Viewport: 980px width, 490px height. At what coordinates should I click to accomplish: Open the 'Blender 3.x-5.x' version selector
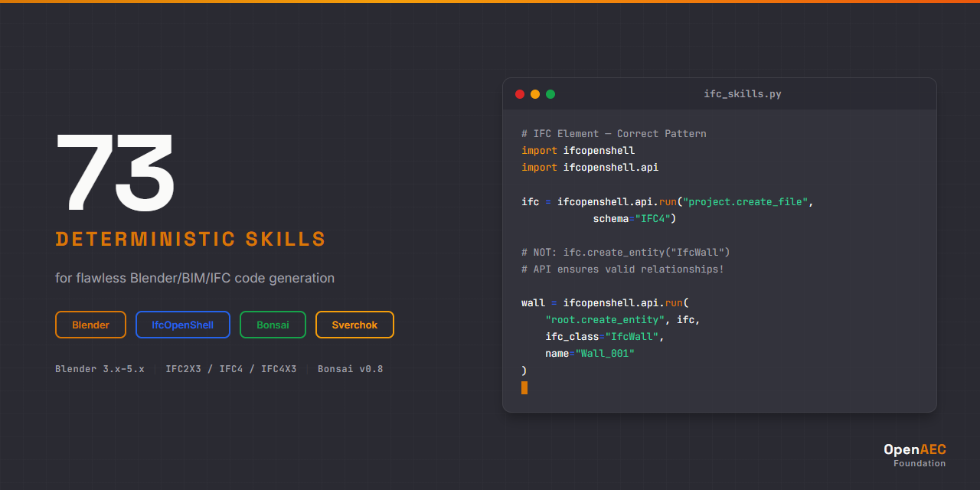tap(100, 368)
